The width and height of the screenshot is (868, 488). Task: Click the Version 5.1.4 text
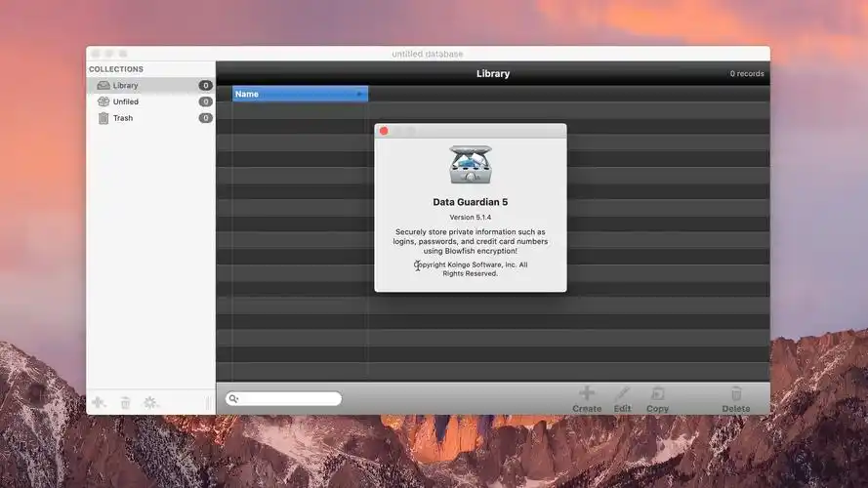click(471, 217)
